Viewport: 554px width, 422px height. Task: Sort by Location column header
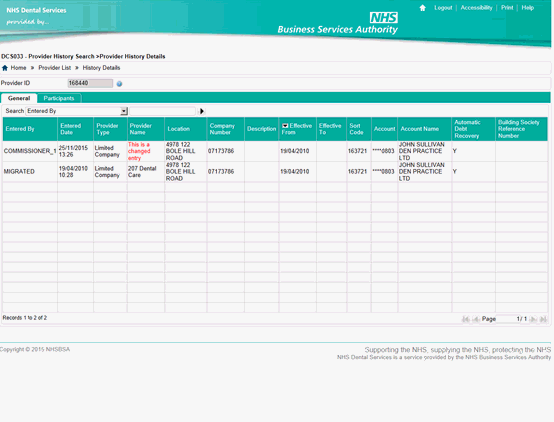(185, 129)
